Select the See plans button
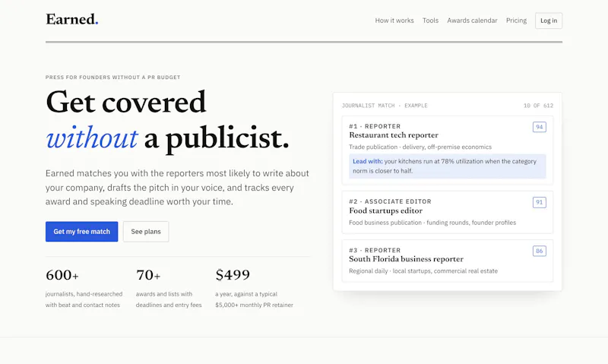Image resolution: width=608 pixels, height=364 pixels. [x=146, y=232]
